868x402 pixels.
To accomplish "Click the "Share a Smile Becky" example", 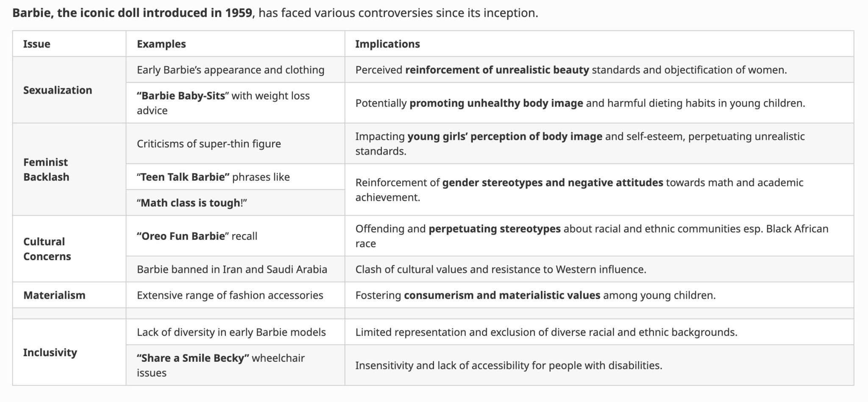I will tap(193, 358).
